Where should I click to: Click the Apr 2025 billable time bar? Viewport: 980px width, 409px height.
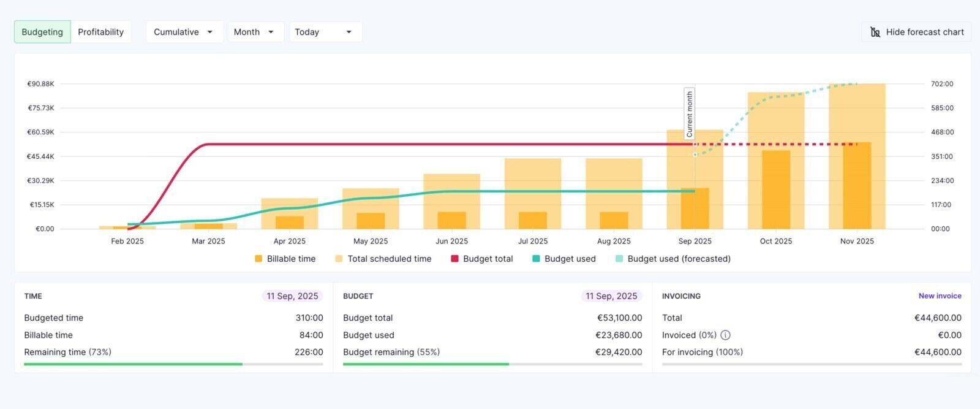click(290, 223)
